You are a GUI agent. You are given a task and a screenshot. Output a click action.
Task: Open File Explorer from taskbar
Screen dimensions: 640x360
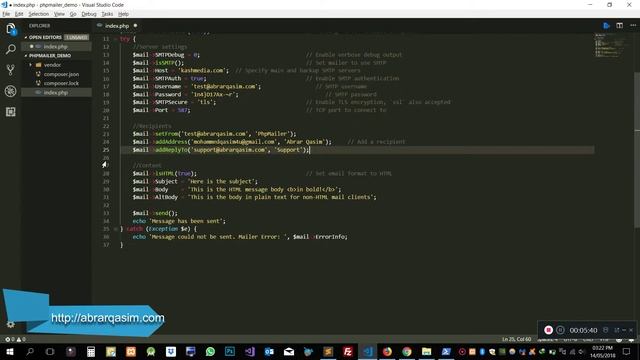click(426, 351)
